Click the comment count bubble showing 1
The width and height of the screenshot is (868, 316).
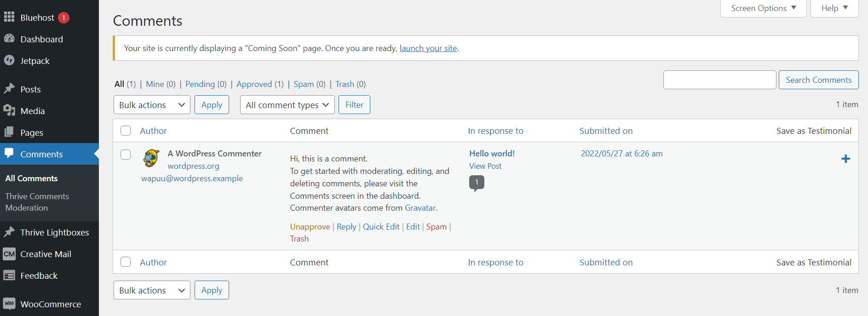tap(477, 183)
